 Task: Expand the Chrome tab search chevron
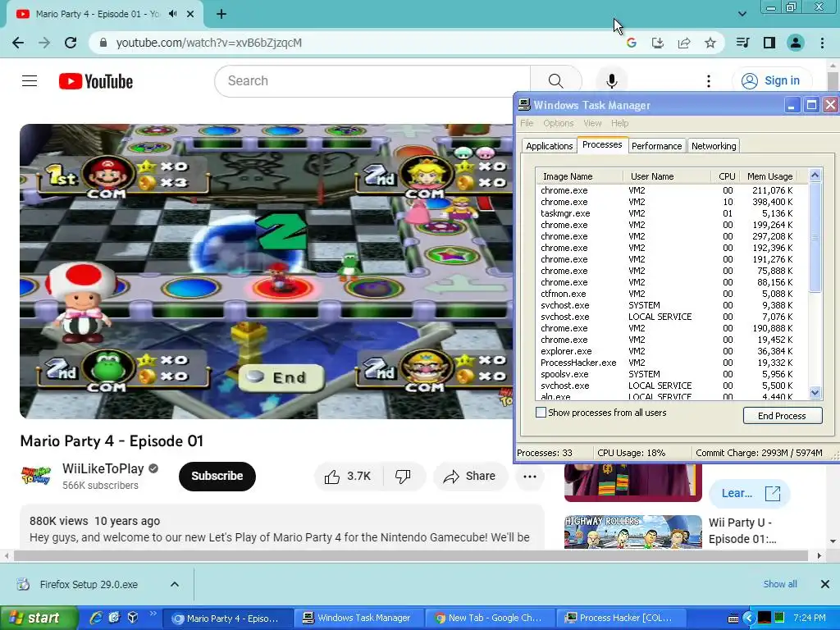742,14
